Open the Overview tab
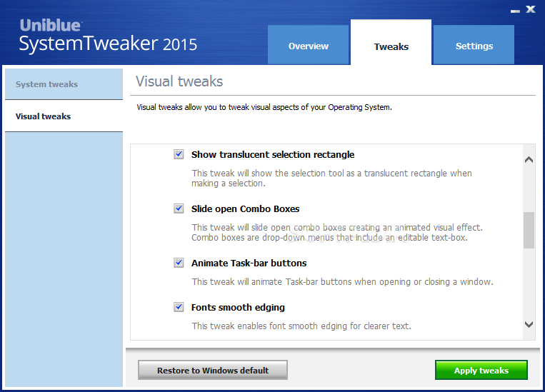This screenshot has width=545, height=392. coord(308,45)
